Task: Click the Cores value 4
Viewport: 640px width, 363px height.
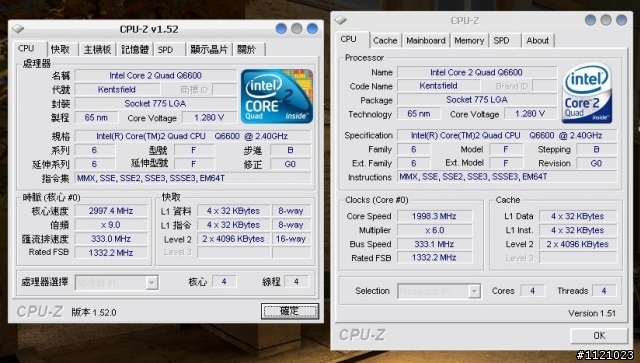Action: pos(532,291)
